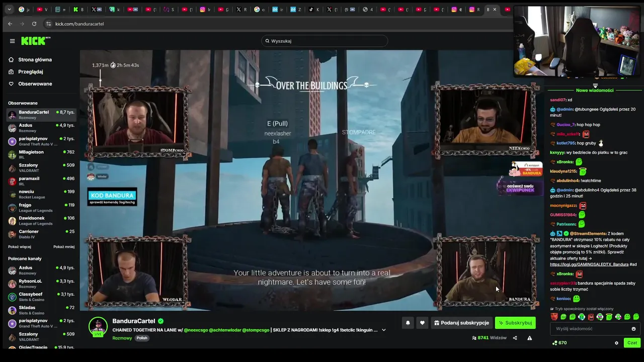This screenshot has width=644, height=362.
Task: Collapse list with Pokaż mniej
Action: pos(64,247)
